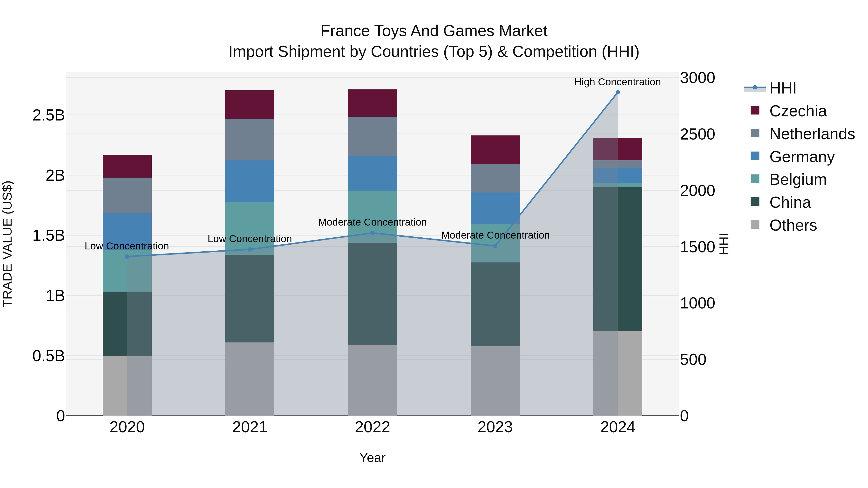The width and height of the screenshot is (868, 488).
Task: Select the 2020 Czechia bar segment
Action: [x=127, y=166]
